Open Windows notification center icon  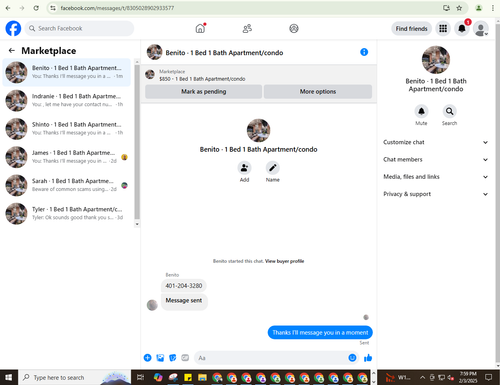point(489,377)
